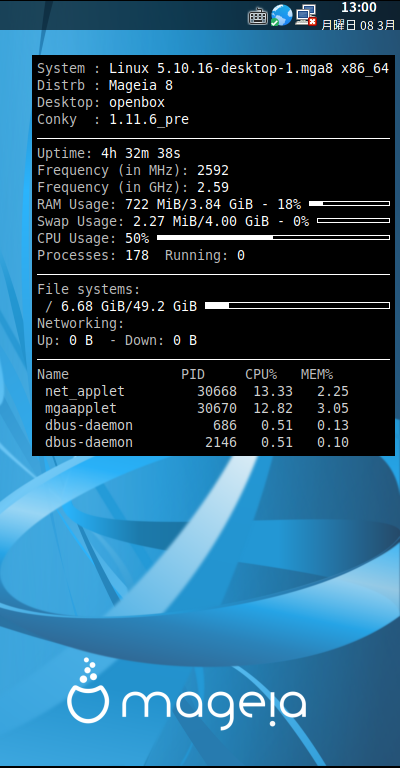
Task: Click the 722 MiB/3.84 GiB RAM text
Action: click(x=193, y=204)
